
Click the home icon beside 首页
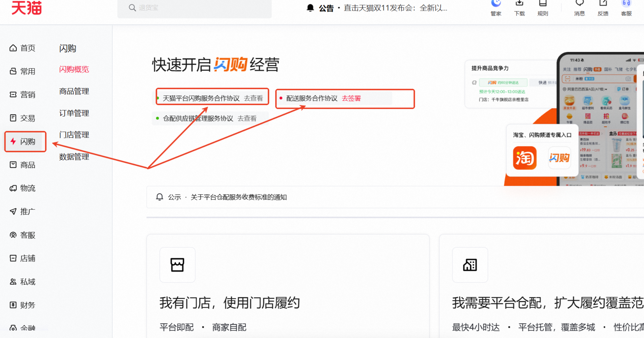[13, 48]
